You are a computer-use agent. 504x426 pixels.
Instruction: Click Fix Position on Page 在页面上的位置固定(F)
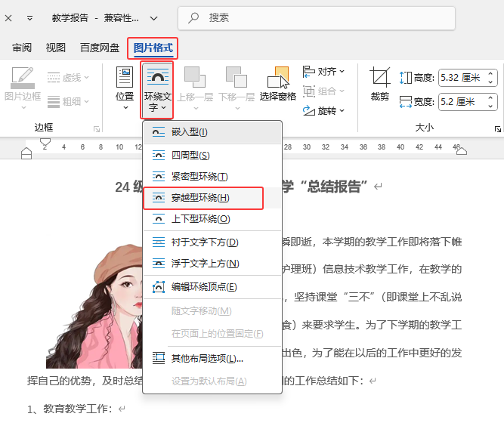point(212,334)
